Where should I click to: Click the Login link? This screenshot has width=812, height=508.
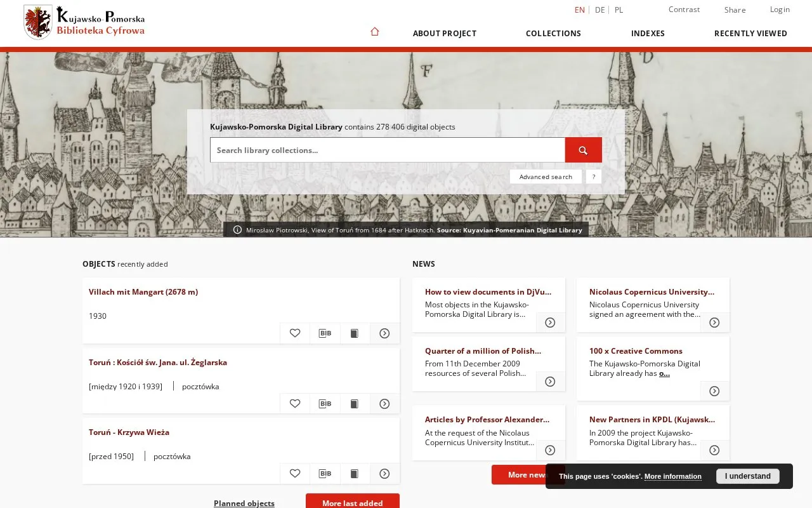coord(780,10)
